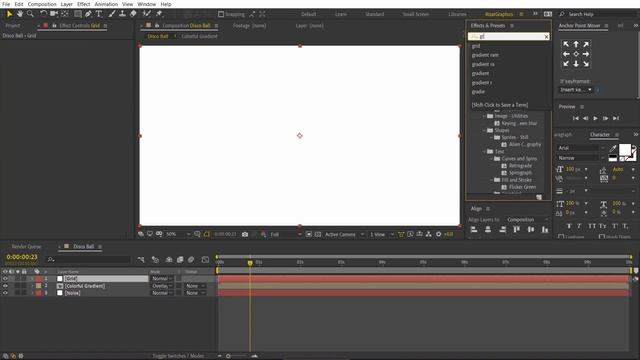The width and height of the screenshot is (640, 360).
Task: Align layers to left edge
Action: tap(474, 230)
